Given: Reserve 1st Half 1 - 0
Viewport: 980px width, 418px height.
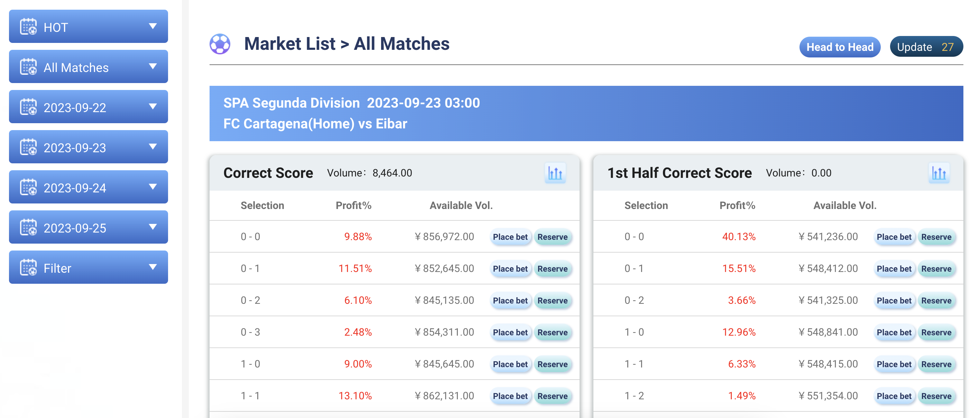Looking at the screenshot, I should click(x=936, y=332).
